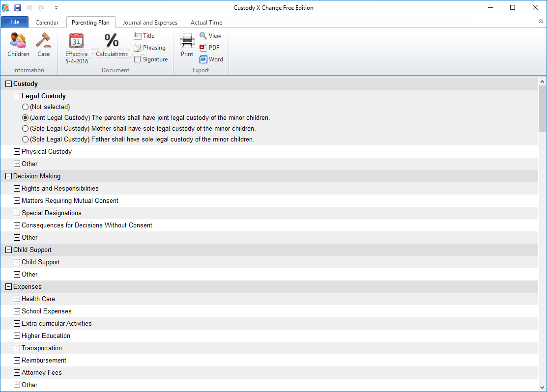Export the plan to PDF

209,48
